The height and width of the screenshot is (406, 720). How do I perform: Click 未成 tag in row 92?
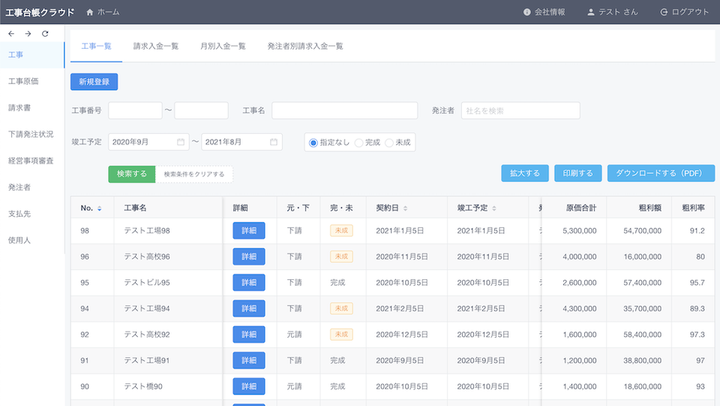tap(341, 334)
